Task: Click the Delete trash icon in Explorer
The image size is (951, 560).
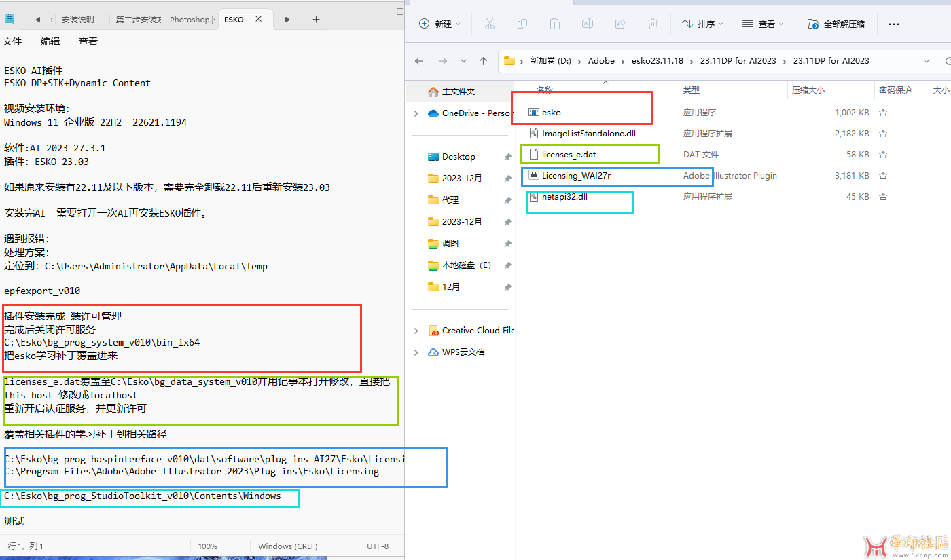Action: (x=652, y=24)
